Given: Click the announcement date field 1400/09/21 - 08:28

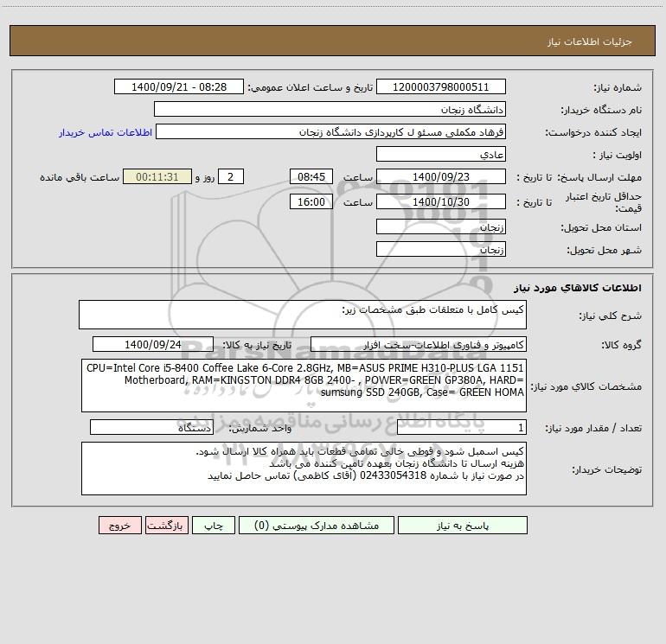Looking at the screenshot, I should click(179, 86).
